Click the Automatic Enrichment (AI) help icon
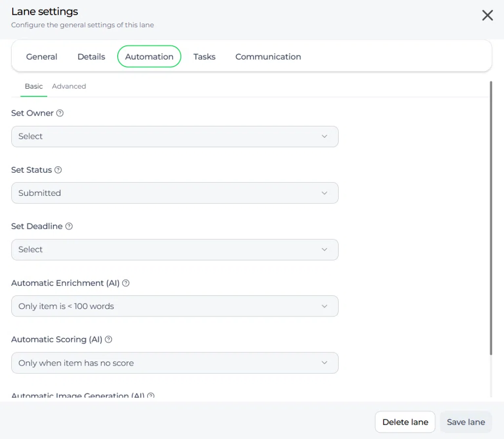The width and height of the screenshot is (504, 439). 126,283
